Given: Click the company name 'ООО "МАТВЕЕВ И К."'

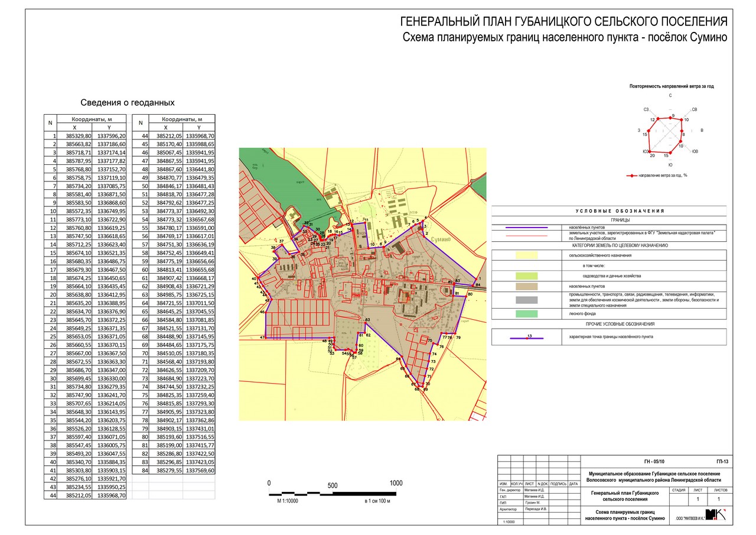Looking at the screenshot, I should pyautogui.click(x=690, y=519).
